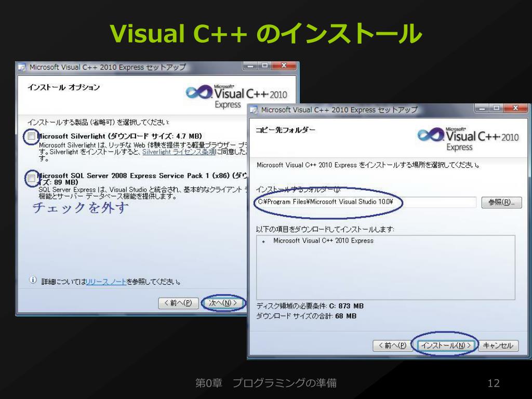
Task: Click the インストール オプション heading
Action: 63,87
